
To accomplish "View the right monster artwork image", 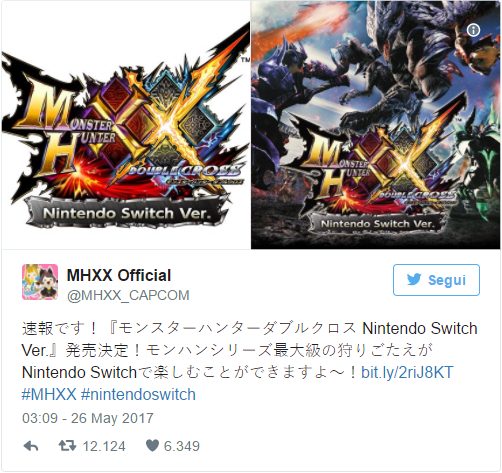I will click(376, 124).
